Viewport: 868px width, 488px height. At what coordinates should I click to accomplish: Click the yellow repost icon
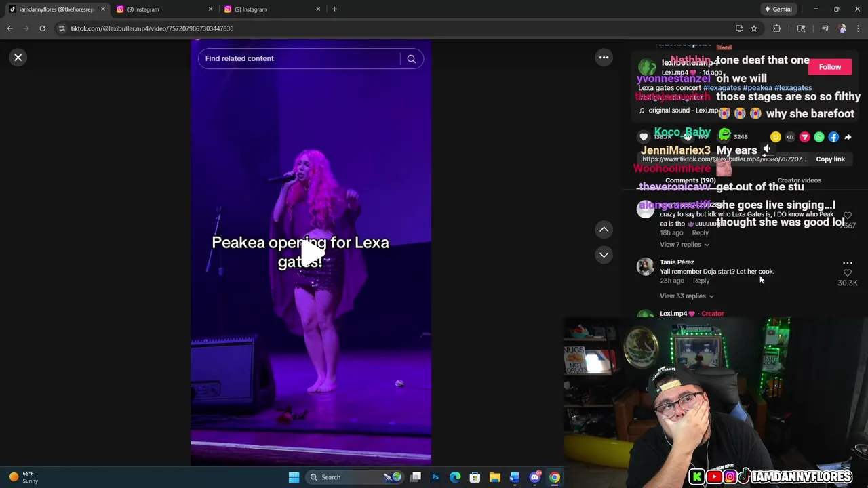tap(776, 137)
